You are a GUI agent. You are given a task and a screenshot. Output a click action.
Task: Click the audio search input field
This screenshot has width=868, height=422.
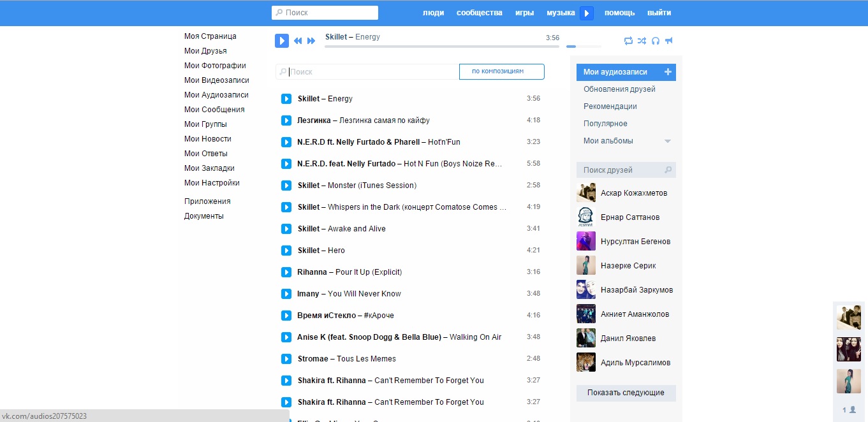367,71
